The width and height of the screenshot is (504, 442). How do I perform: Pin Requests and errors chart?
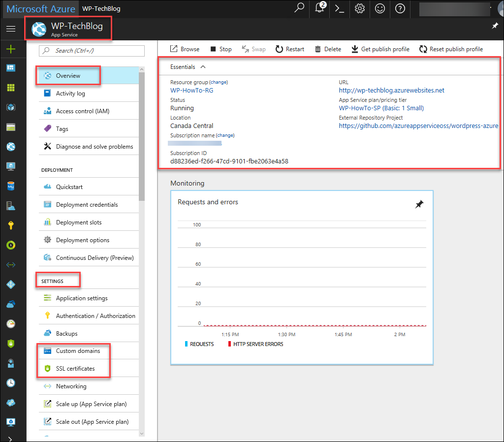[x=419, y=204]
